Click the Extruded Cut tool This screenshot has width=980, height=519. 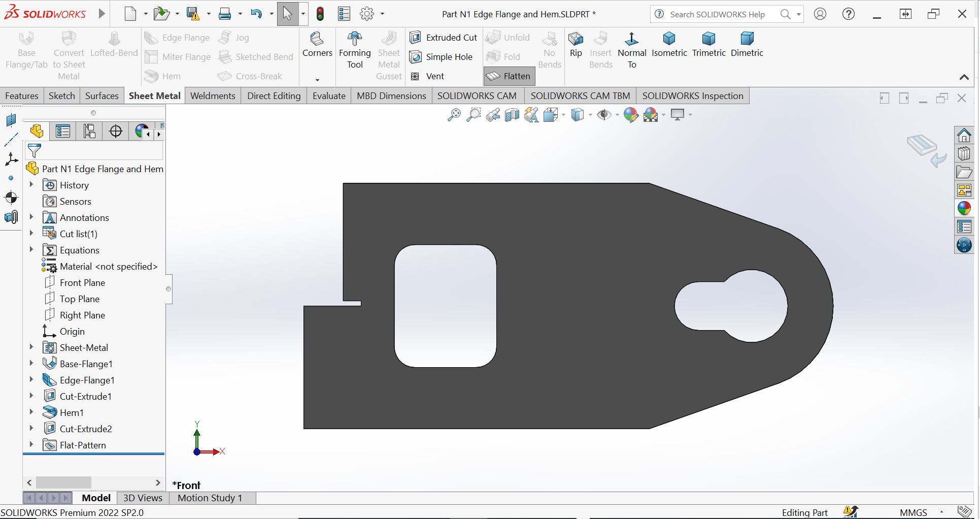click(x=444, y=38)
